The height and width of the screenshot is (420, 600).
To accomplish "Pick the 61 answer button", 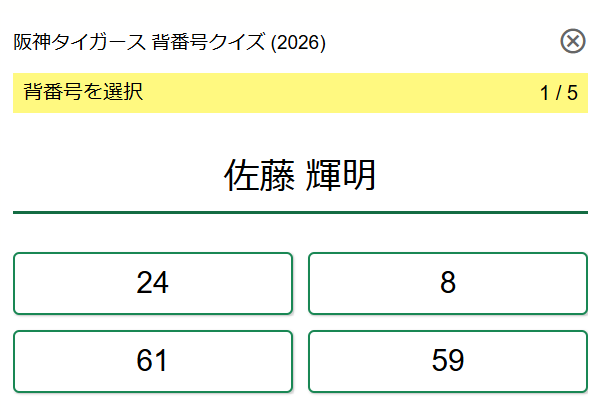I will (153, 361).
